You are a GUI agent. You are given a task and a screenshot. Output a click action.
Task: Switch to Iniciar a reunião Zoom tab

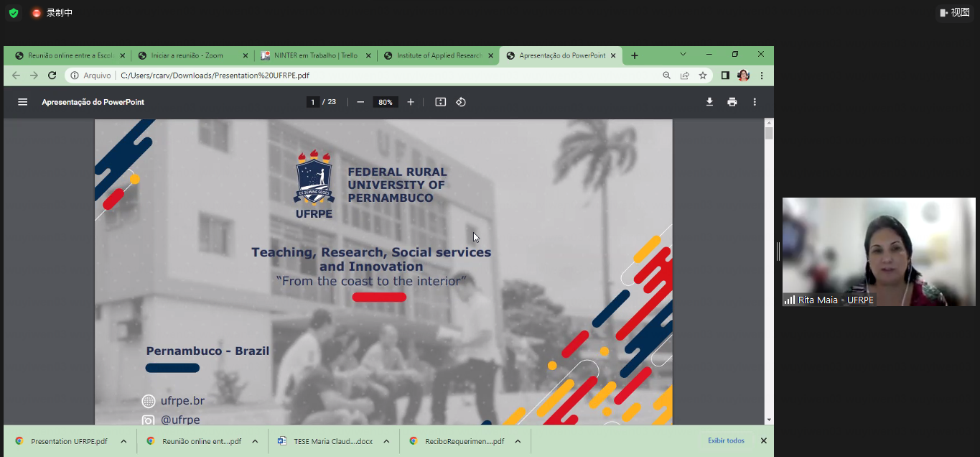(191, 55)
